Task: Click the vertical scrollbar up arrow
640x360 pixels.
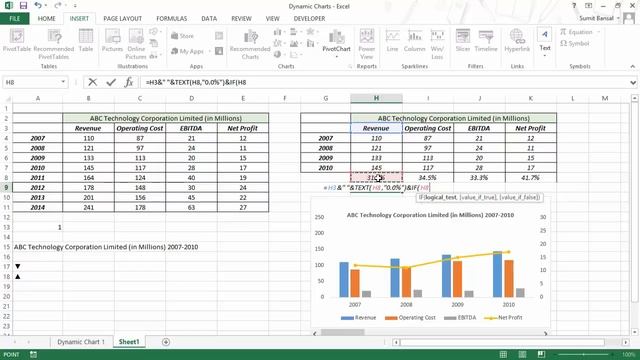Action: tap(634, 98)
